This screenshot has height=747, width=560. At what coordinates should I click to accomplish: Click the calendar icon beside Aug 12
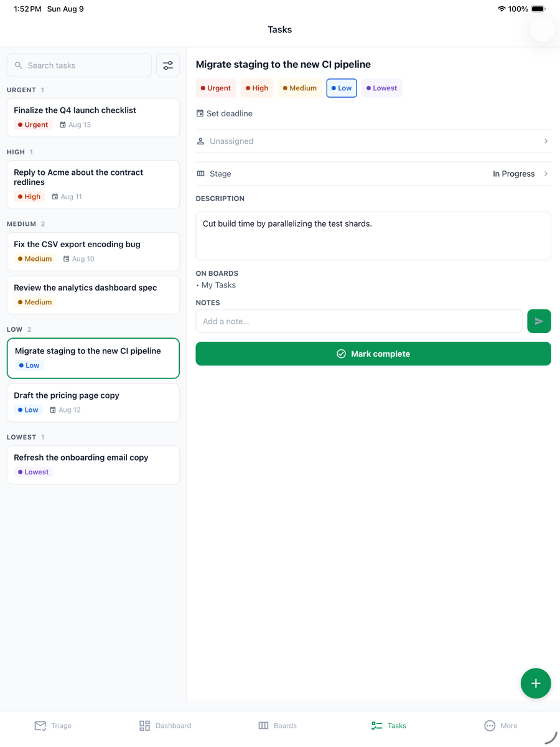[x=53, y=410]
